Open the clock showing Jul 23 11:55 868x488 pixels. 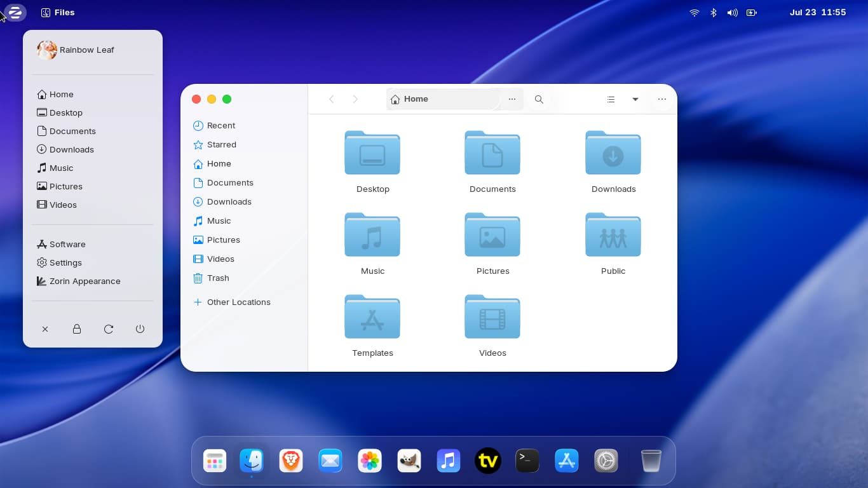(x=818, y=12)
